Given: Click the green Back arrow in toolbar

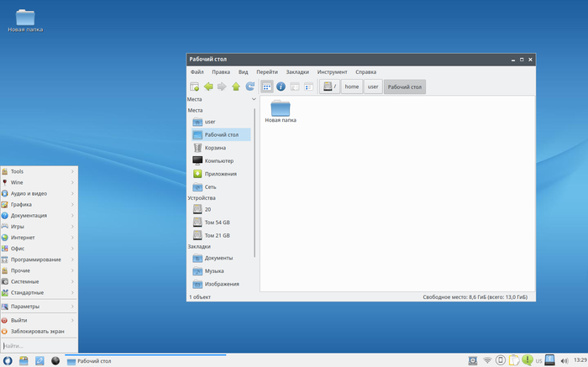Looking at the screenshot, I should click(208, 87).
